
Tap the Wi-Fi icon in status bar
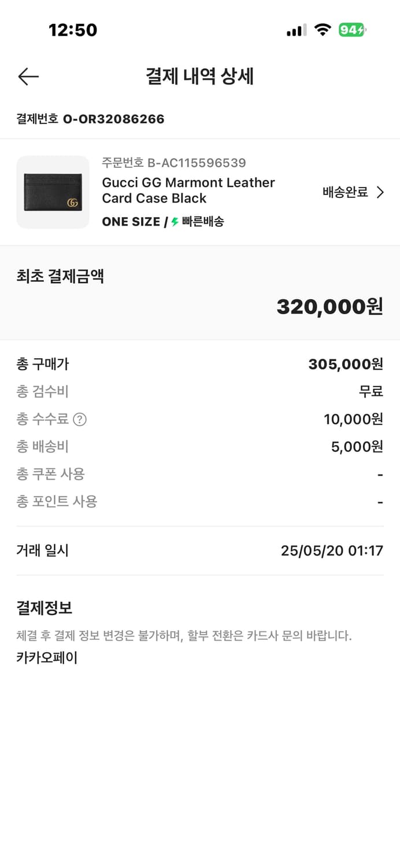tap(323, 30)
